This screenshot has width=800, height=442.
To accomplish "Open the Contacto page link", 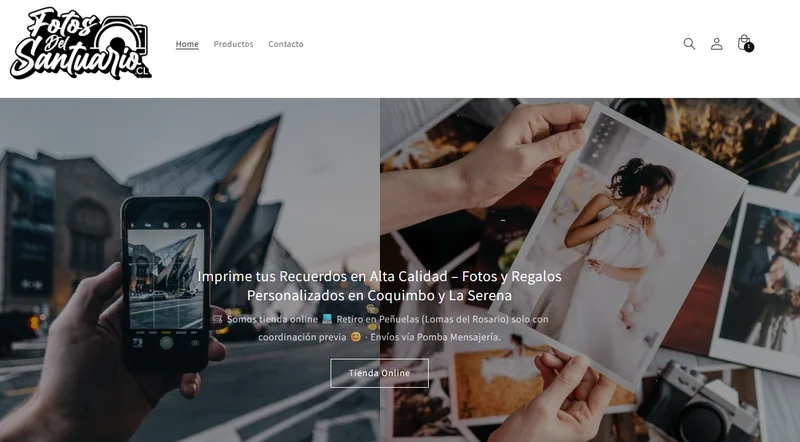I will coord(286,44).
